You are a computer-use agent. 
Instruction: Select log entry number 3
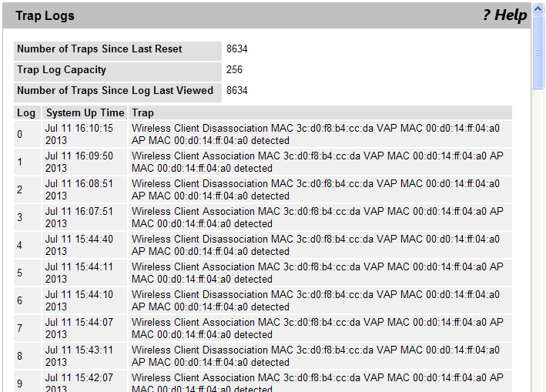tap(20, 217)
